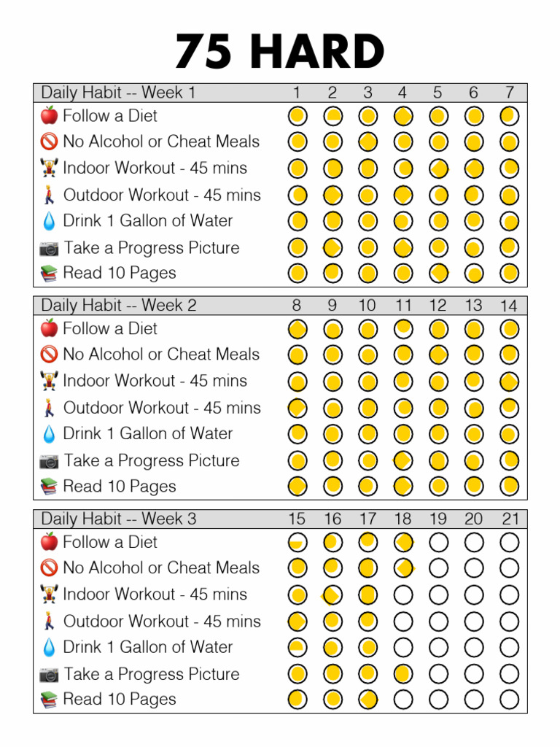Tick Read 10 Pages circle for day 21
This screenshot has width=560, height=747.
[x=510, y=700]
